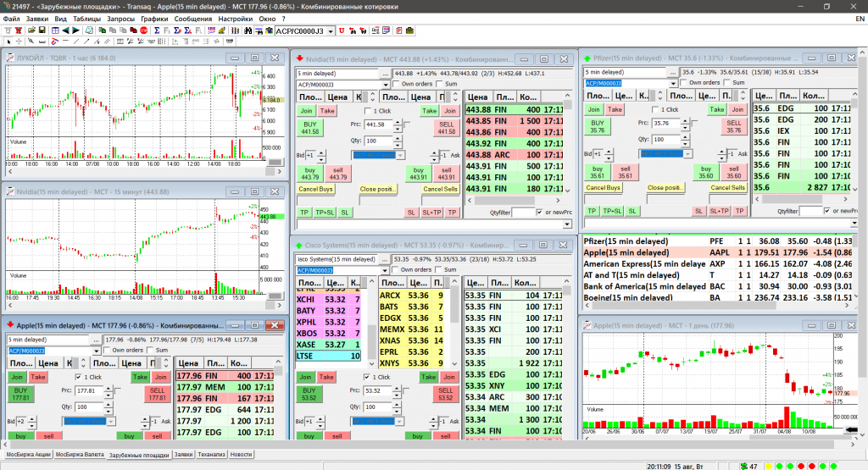Click the copy windows green icon
This screenshot has height=470, width=868.
pos(103,30)
